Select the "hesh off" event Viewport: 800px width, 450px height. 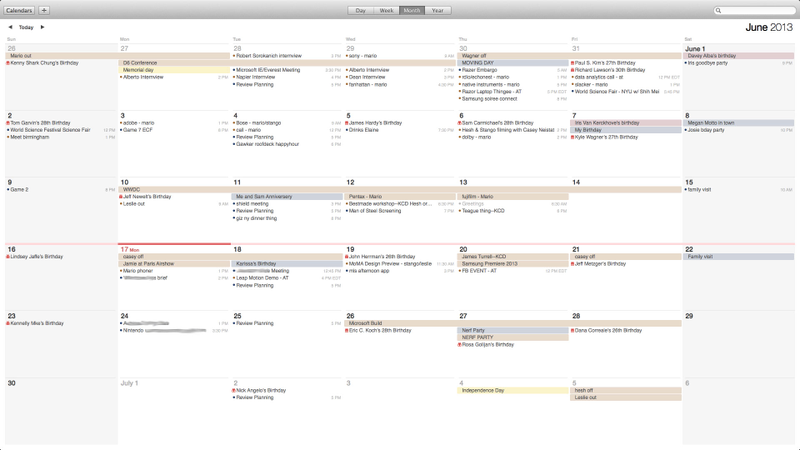[x=626, y=390]
